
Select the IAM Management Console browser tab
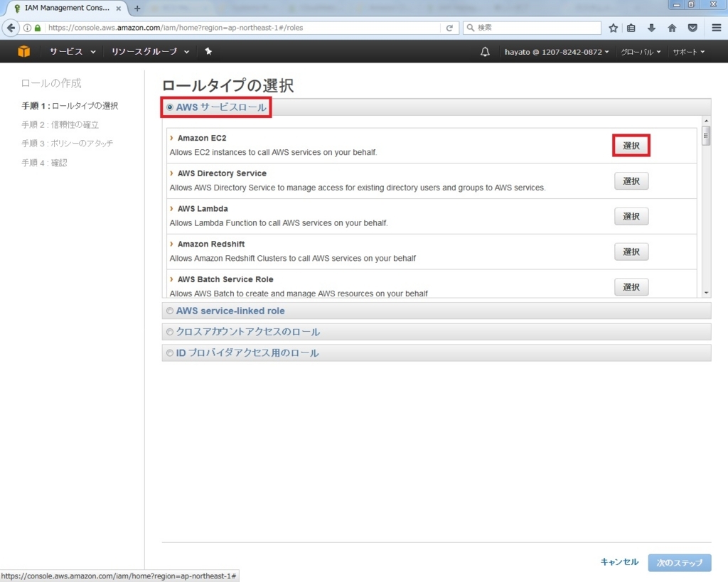pos(67,9)
